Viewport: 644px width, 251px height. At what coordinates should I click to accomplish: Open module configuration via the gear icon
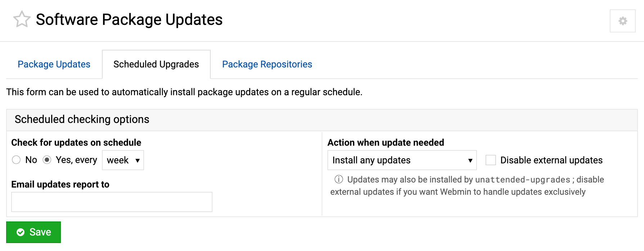coord(622,21)
